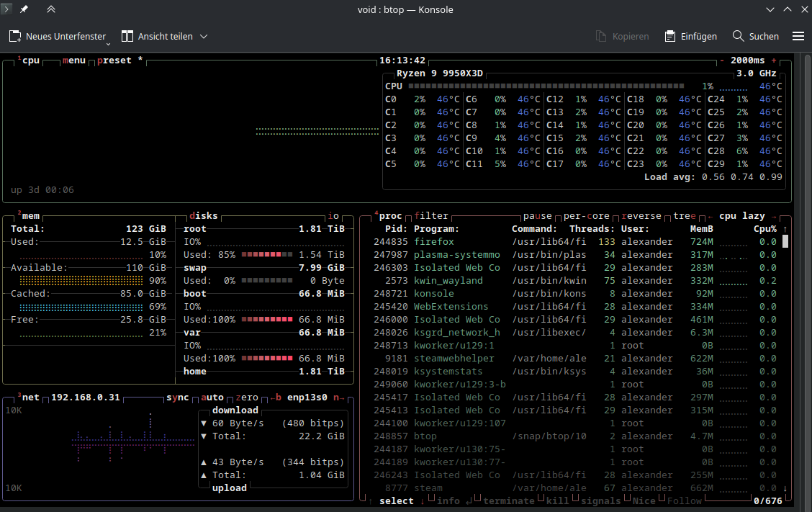Click the Einfügen paste icon
Viewport: 812px width, 512px height.
(670, 36)
